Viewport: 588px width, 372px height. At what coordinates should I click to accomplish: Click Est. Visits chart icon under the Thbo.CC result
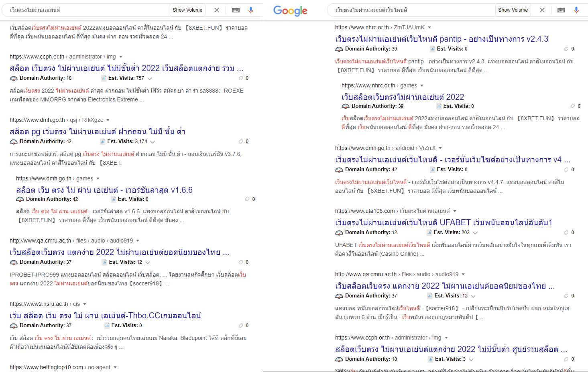click(107, 325)
